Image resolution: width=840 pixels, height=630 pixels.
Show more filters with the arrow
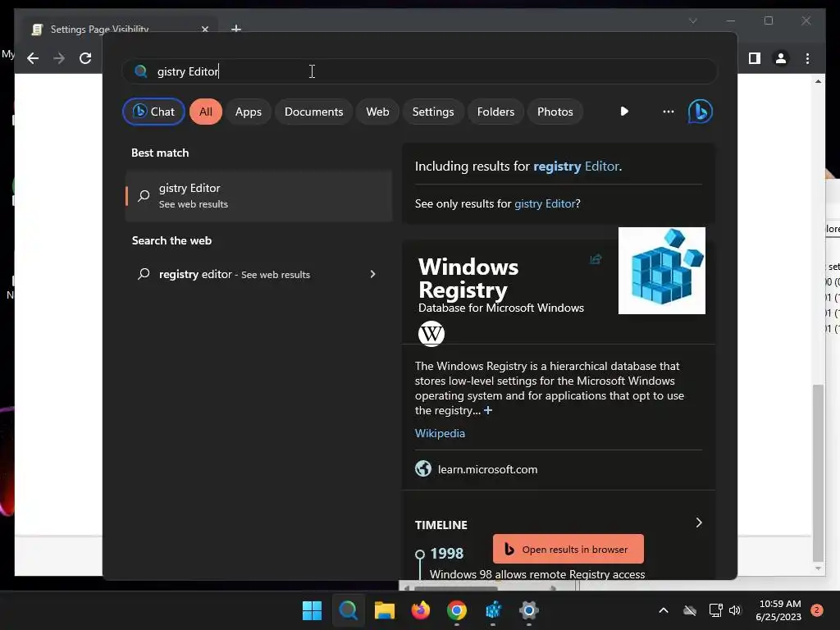tap(624, 112)
